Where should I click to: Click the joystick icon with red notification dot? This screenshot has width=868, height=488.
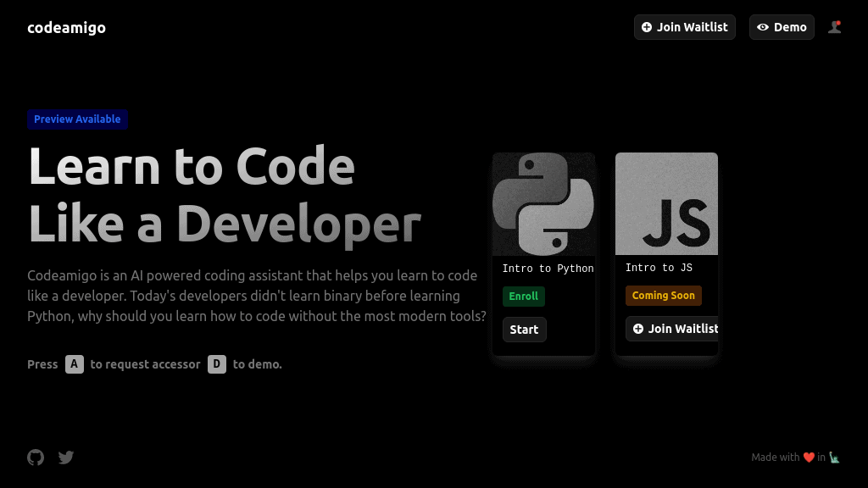(835, 26)
